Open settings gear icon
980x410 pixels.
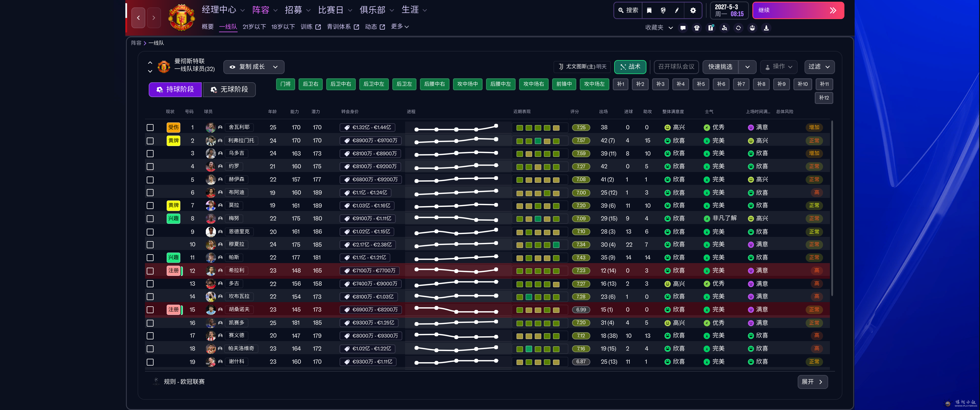pyautogui.click(x=693, y=10)
